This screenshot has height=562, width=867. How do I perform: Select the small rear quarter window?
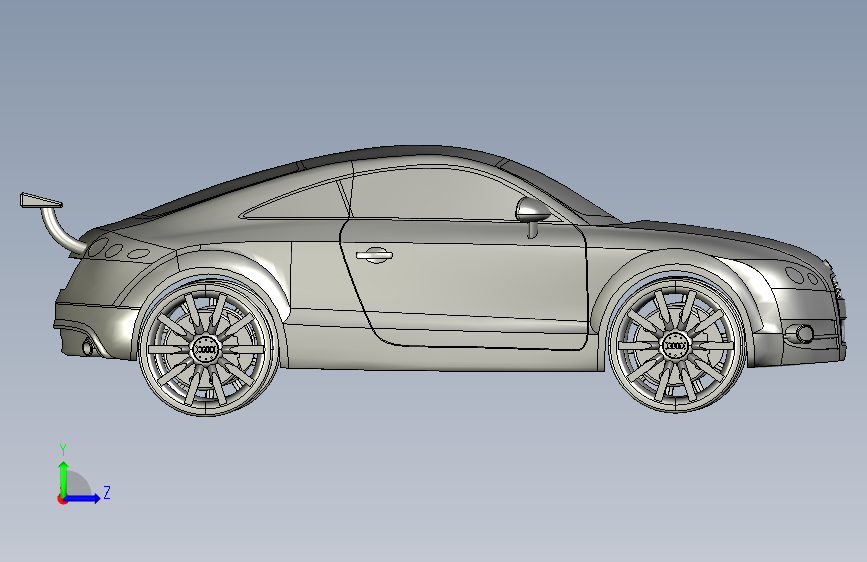(299, 200)
